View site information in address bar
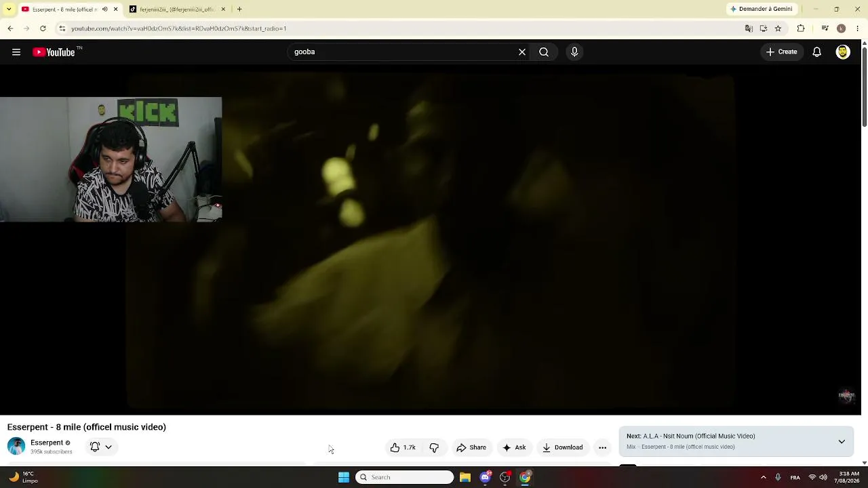 coord(62,28)
